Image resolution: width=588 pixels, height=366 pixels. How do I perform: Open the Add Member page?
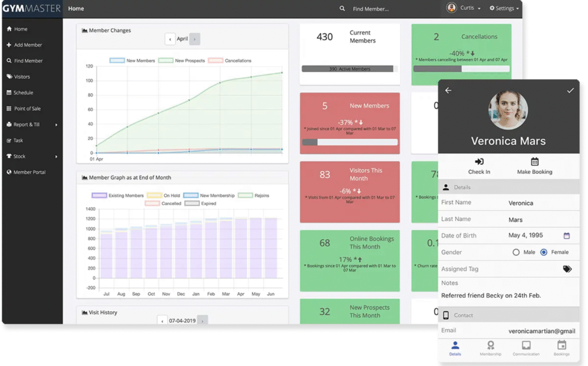28,45
